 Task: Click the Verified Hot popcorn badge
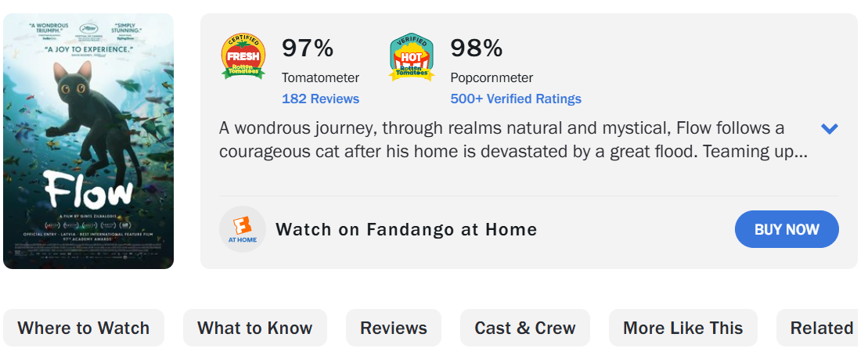[412, 57]
